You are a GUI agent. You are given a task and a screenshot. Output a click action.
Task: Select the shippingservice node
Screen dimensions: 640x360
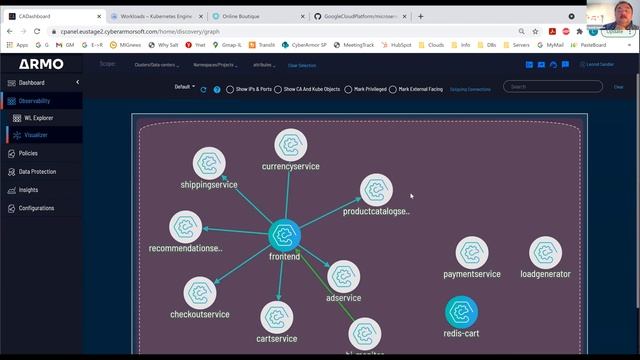pyautogui.click(x=209, y=163)
